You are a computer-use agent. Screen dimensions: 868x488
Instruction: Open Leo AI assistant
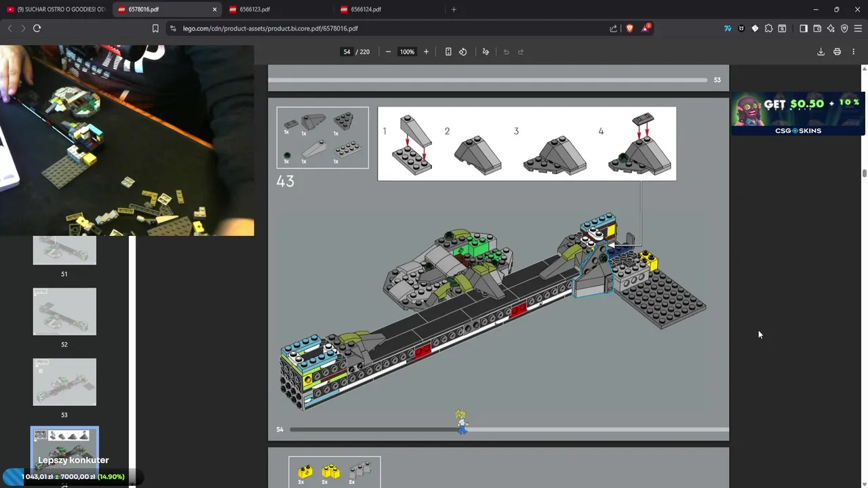click(x=831, y=28)
